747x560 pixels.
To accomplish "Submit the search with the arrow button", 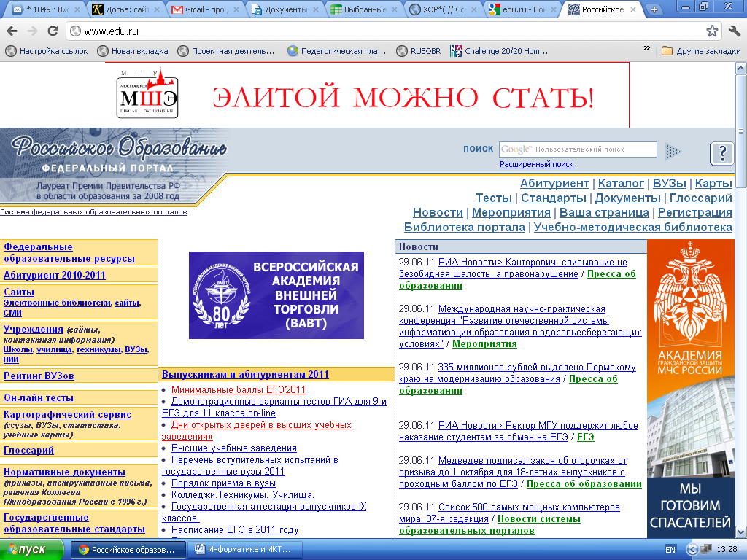I will click(673, 152).
